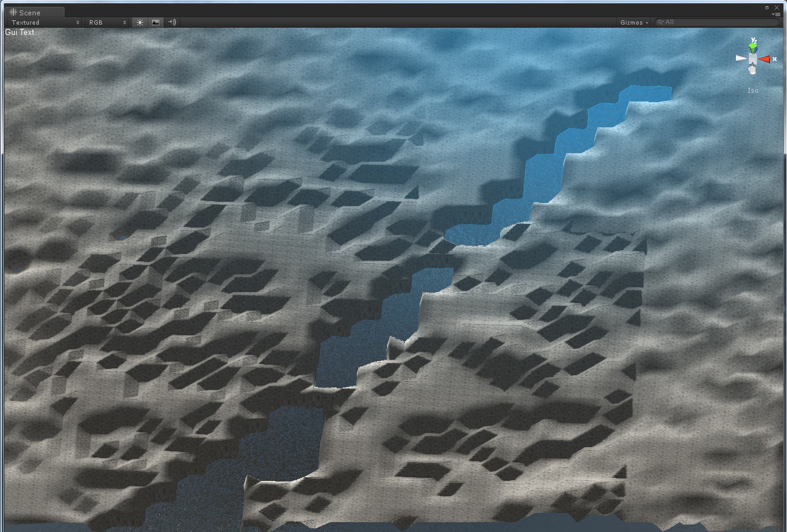Click the white left gizmo cone

pos(741,58)
